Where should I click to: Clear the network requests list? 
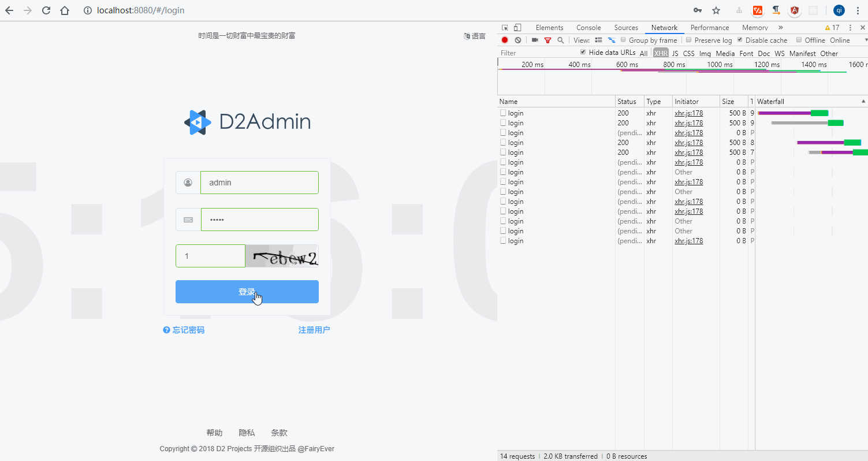point(518,40)
